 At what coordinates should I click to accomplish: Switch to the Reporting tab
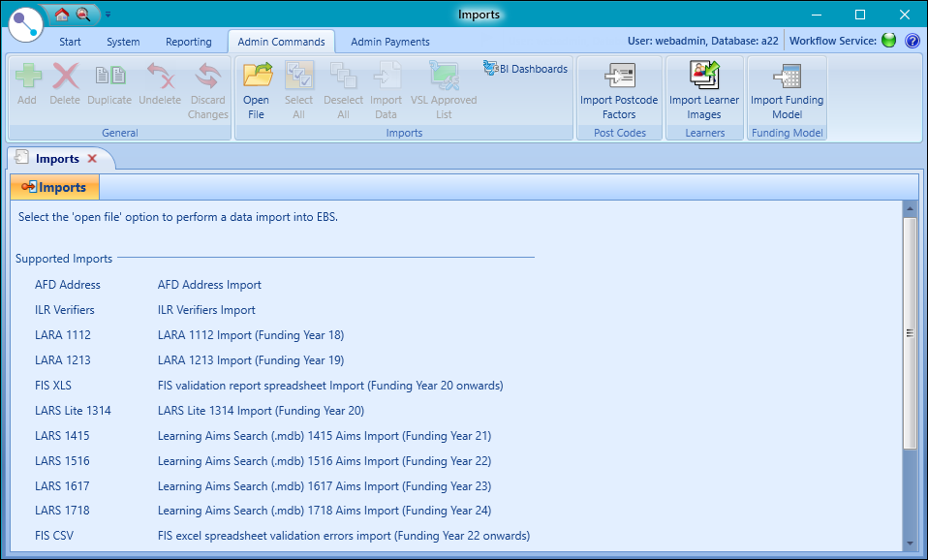point(188,42)
